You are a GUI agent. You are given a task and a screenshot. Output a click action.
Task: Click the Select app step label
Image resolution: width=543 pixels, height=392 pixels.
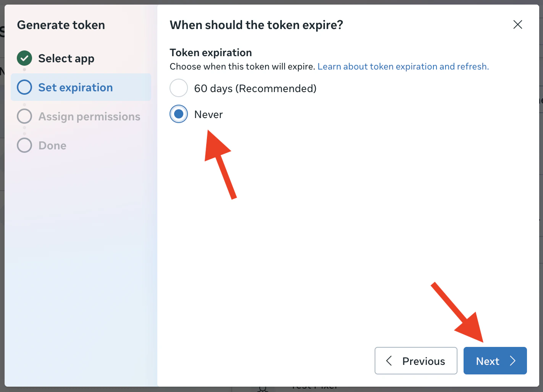pyautogui.click(x=66, y=58)
